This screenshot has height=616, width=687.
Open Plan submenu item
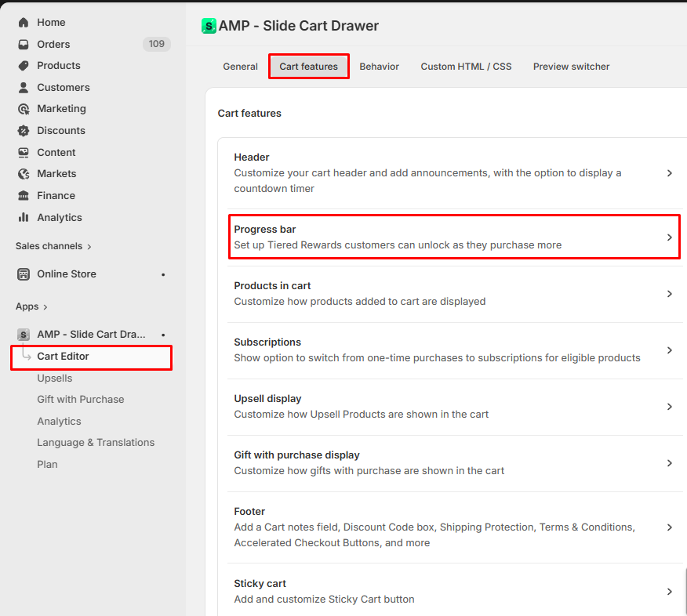click(x=47, y=464)
